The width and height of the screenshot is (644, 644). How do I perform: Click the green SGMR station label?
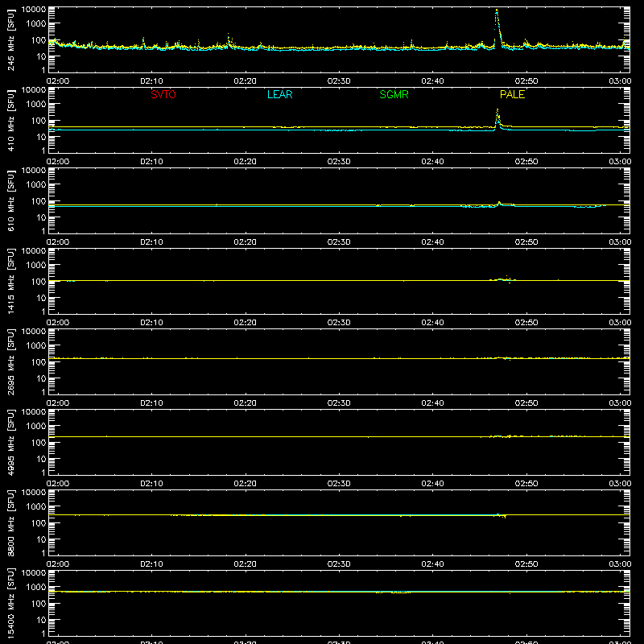[394, 94]
